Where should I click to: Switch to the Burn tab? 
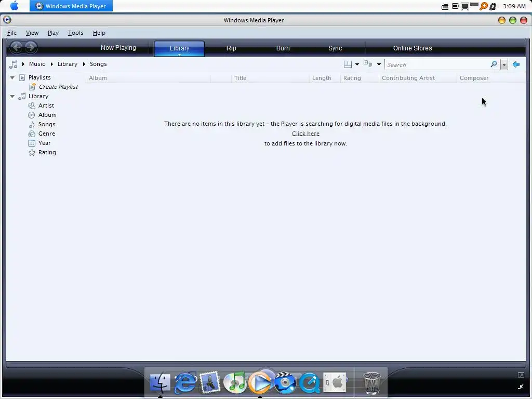[x=283, y=48]
